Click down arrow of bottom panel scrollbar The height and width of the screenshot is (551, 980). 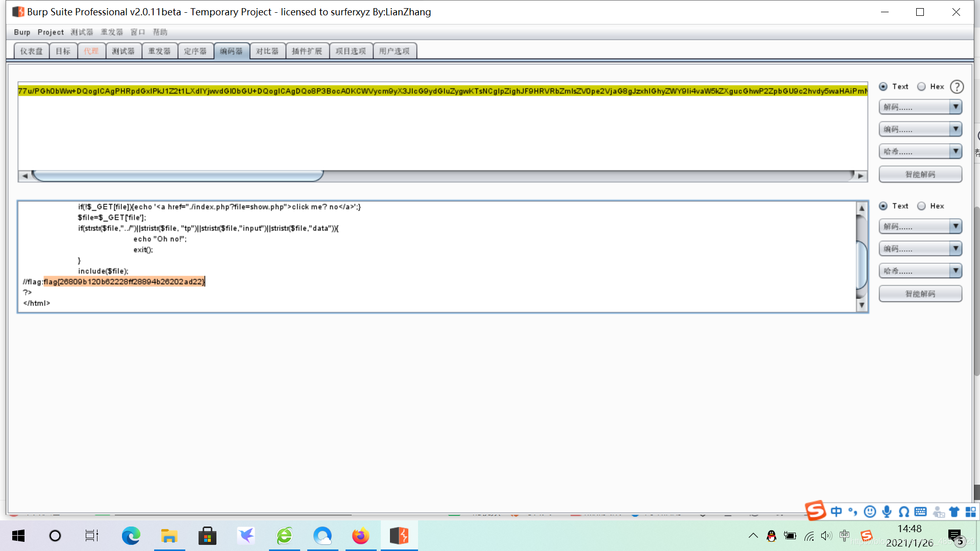coord(862,305)
